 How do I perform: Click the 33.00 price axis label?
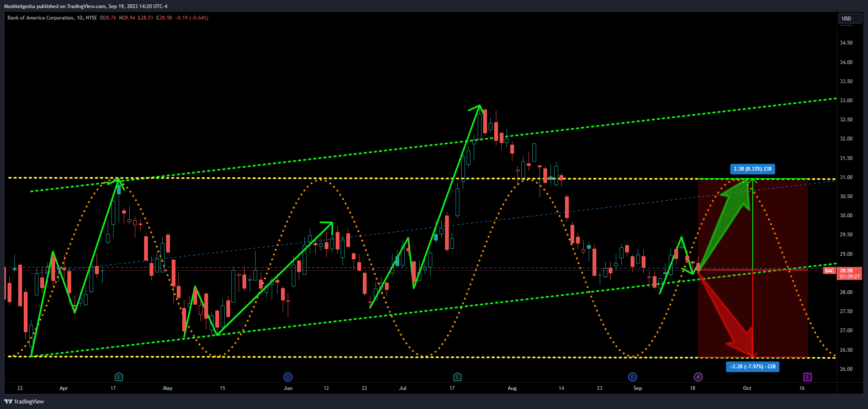click(x=846, y=101)
